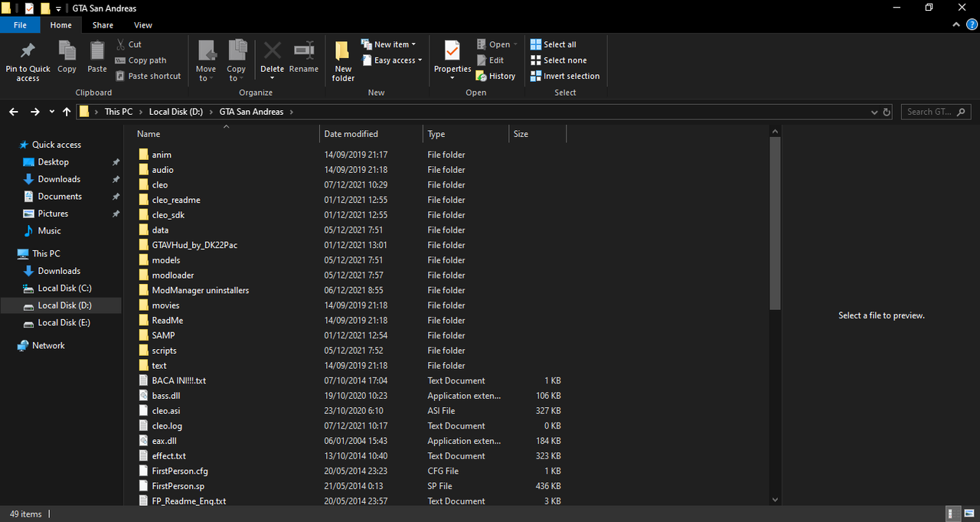Open the Easy access dropdown
Screen dimensions: 980x522
coord(391,60)
